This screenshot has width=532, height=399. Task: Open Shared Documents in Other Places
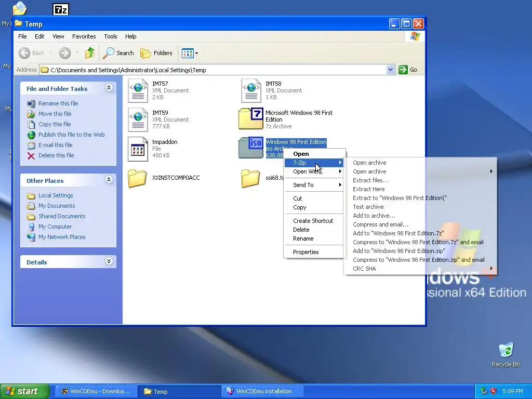pos(62,216)
